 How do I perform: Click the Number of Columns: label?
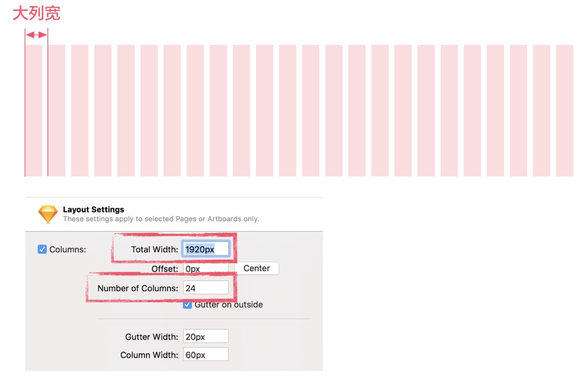pyautogui.click(x=138, y=288)
